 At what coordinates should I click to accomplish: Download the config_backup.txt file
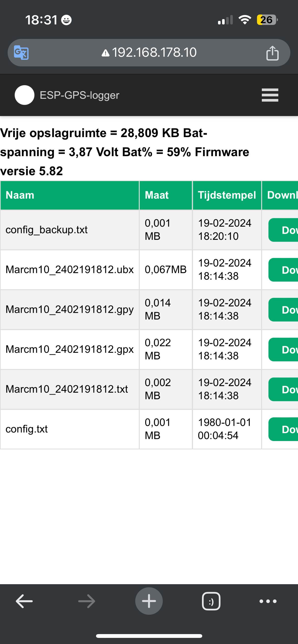283,230
